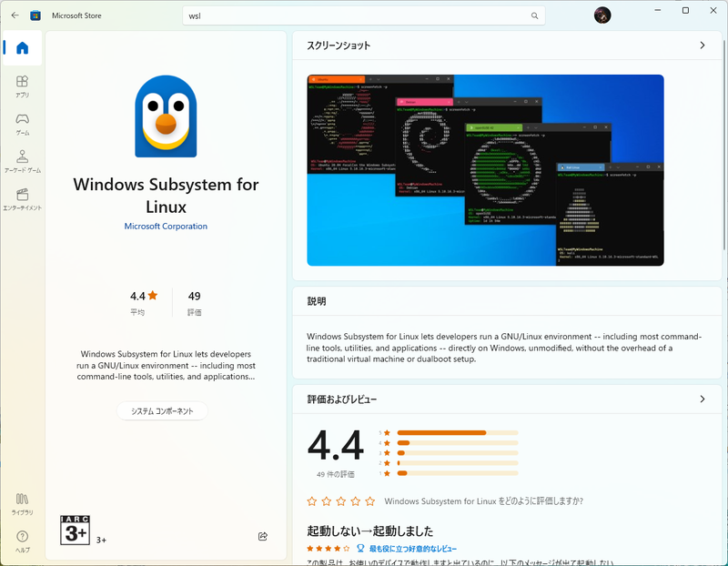
Task: Click the search magnifier in the search bar
Action: (535, 15)
